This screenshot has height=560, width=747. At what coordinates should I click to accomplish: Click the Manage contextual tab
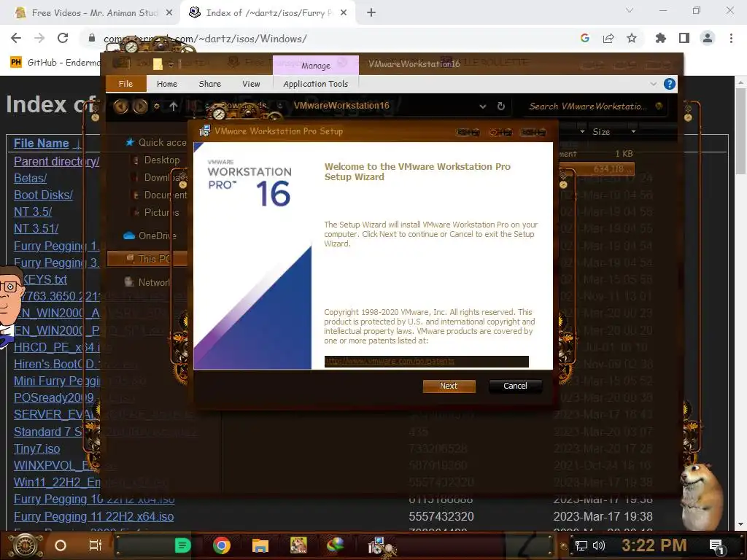coord(315,65)
